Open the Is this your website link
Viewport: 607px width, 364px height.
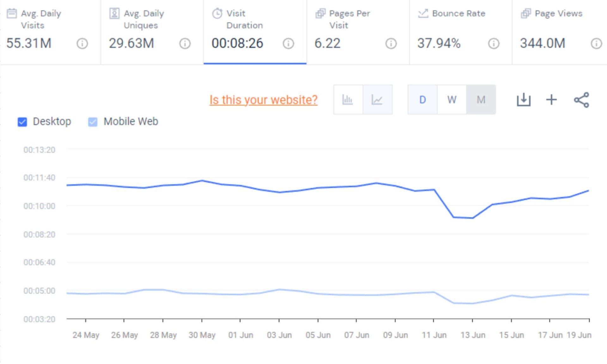(x=263, y=100)
